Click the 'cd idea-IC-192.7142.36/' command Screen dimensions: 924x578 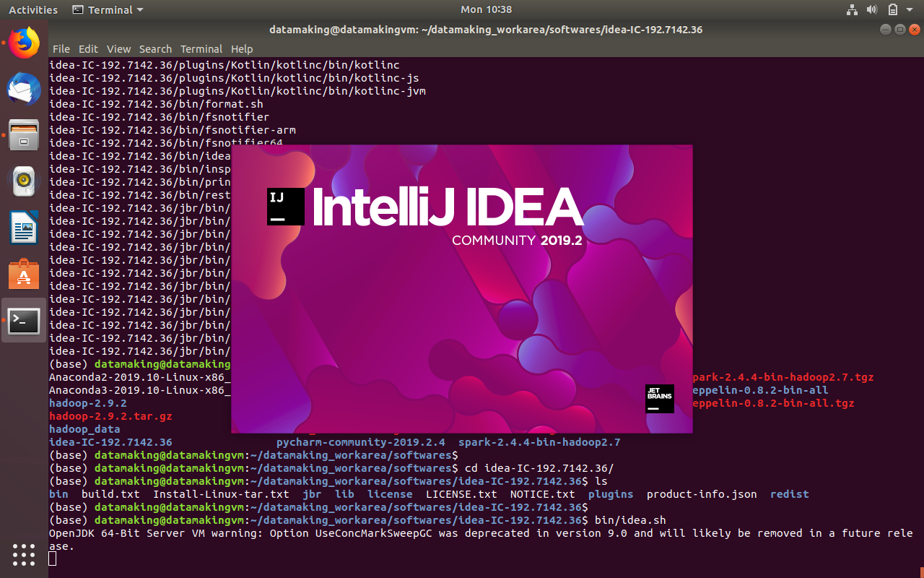click(x=539, y=468)
